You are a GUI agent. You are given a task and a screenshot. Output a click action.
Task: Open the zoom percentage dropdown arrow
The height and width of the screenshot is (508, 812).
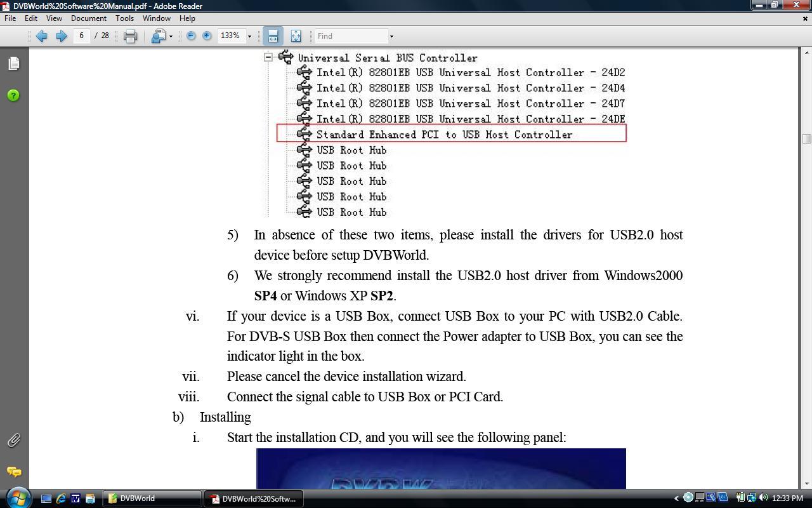pos(249,36)
